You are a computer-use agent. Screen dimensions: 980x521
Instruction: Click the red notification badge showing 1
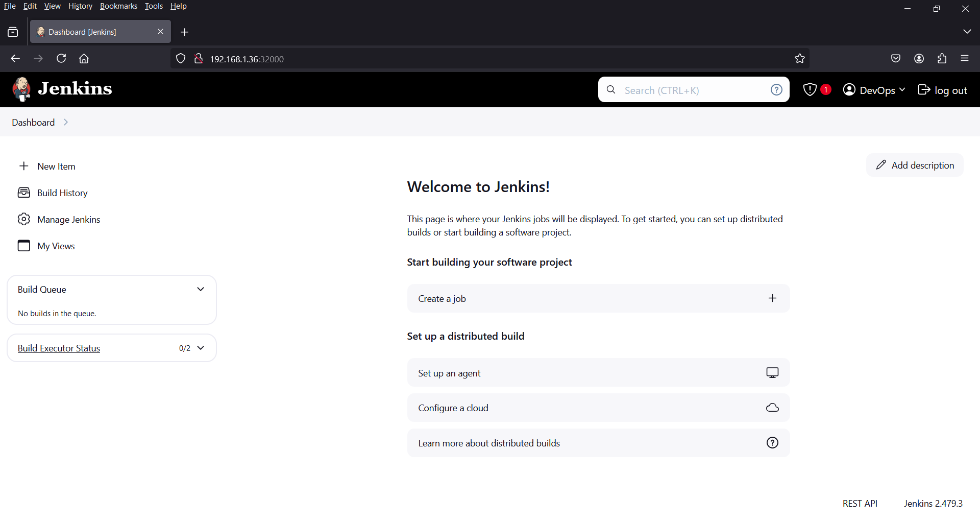[826, 89]
